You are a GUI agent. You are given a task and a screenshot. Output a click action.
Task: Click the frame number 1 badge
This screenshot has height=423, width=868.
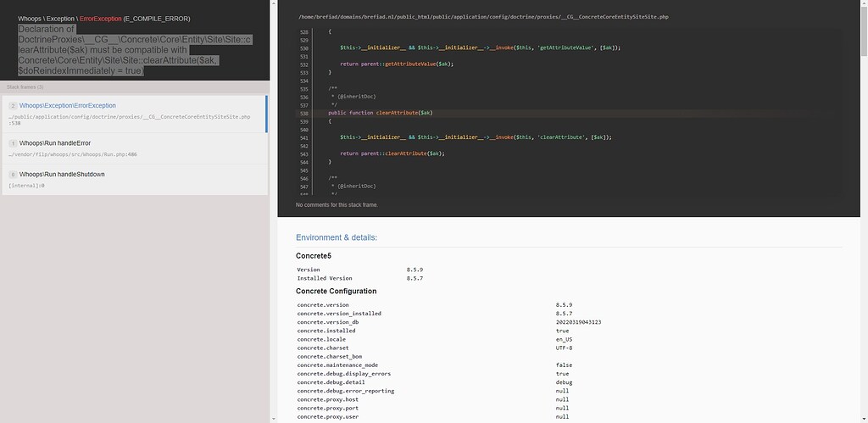[13, 143]
